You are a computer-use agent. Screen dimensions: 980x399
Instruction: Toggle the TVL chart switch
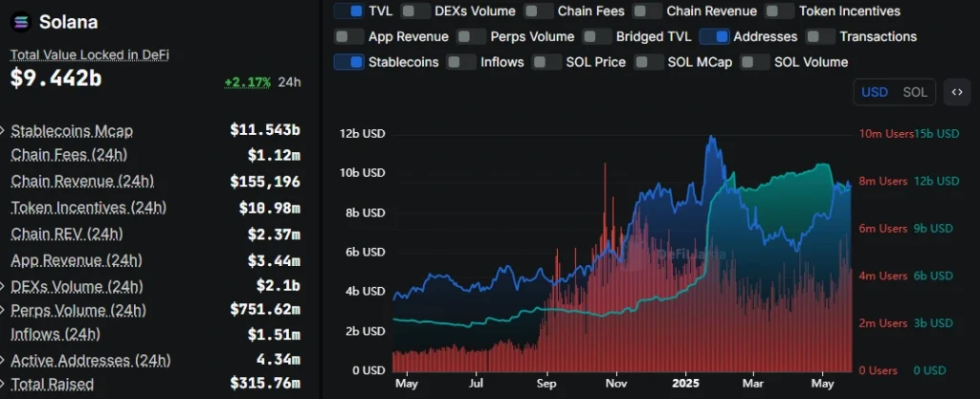pyautogui.click(x=348, y=11)
